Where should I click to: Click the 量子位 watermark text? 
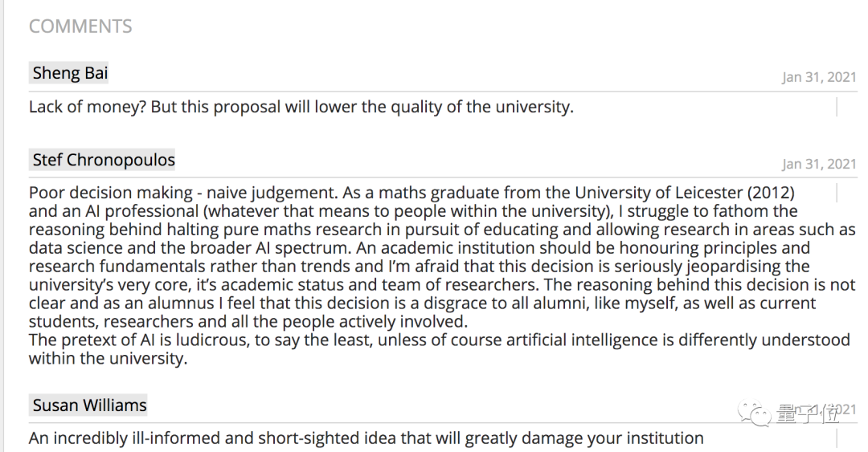pyautogui.click(x=806, y=413)
